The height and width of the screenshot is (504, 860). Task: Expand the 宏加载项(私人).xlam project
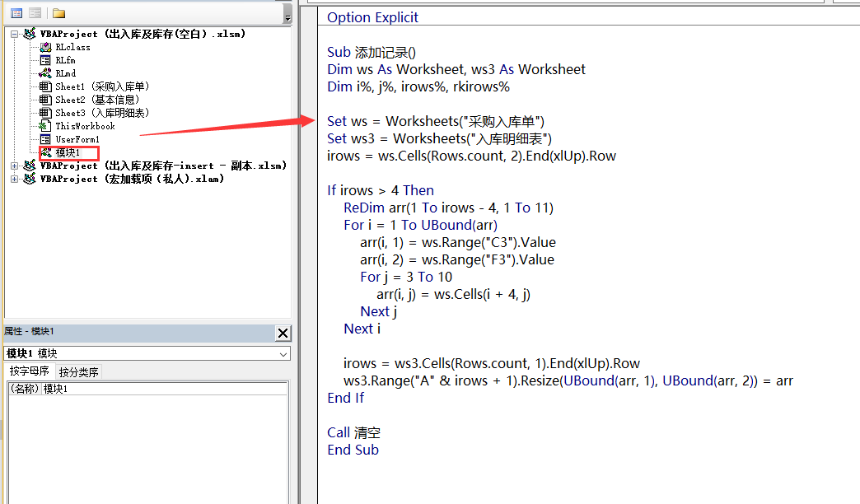pos(14,179)
